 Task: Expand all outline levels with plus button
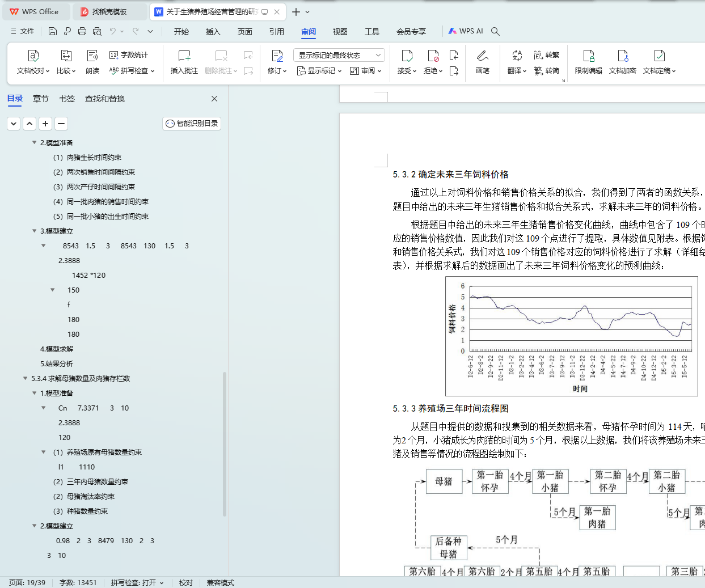click(45, 123)
